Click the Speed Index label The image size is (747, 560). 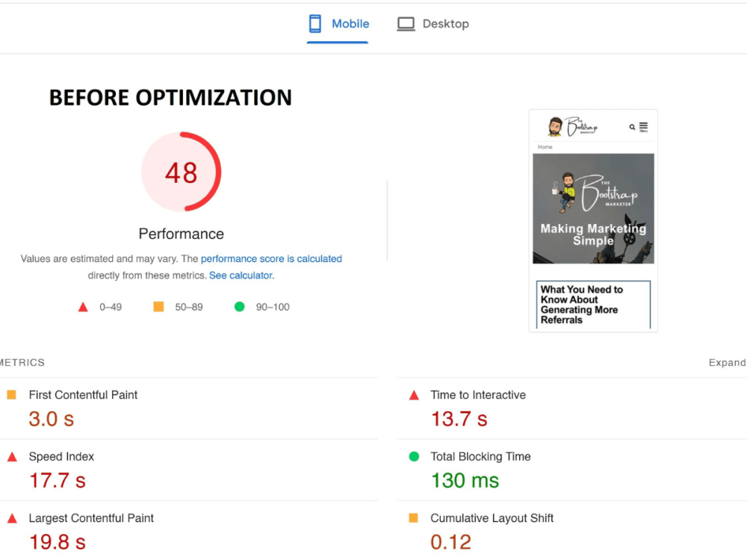61,456
